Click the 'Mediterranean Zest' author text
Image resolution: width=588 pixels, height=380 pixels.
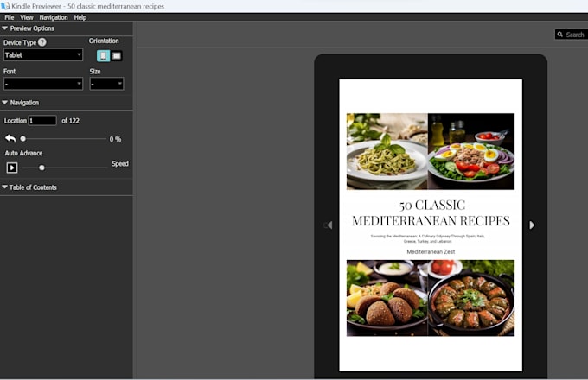(431, 251)
